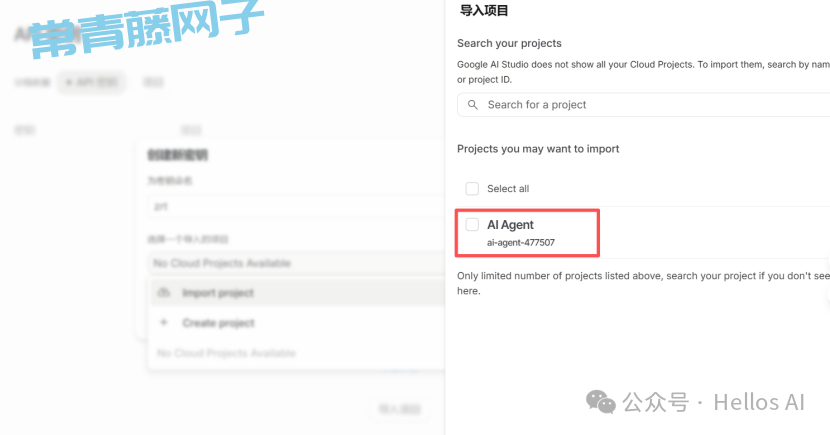Click the ai-agent-477507 project ID
The image size is (830, 435).
521,242
